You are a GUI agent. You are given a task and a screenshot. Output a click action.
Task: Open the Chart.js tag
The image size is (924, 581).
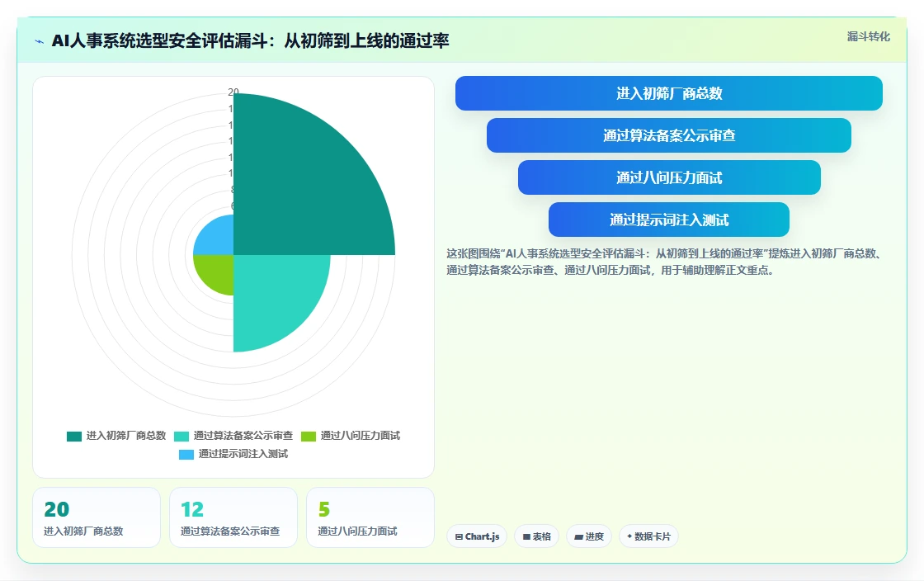coord(477,536)
